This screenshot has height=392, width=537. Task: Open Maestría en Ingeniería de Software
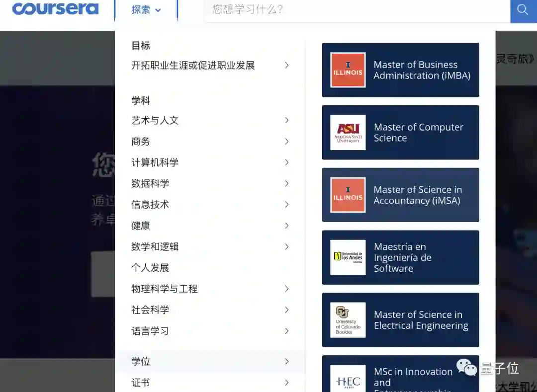[400, 257]
